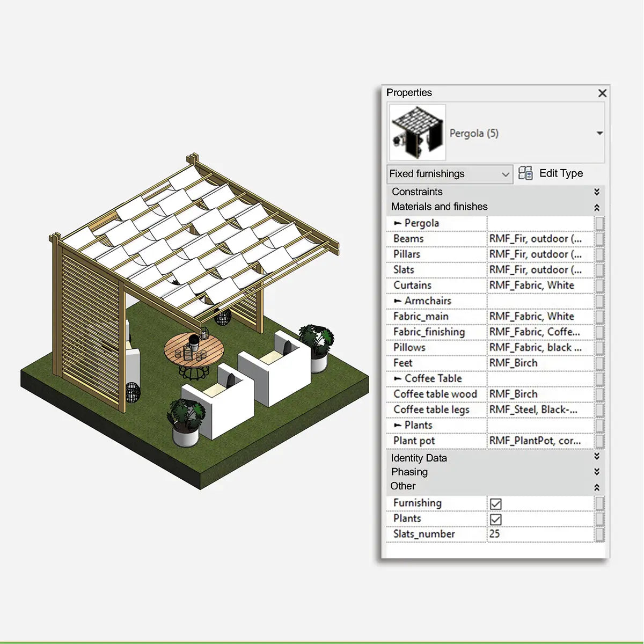Screen dimensions: 644x644
Task: Click the Slats_number value field
Action: click(x=539, y=534)
